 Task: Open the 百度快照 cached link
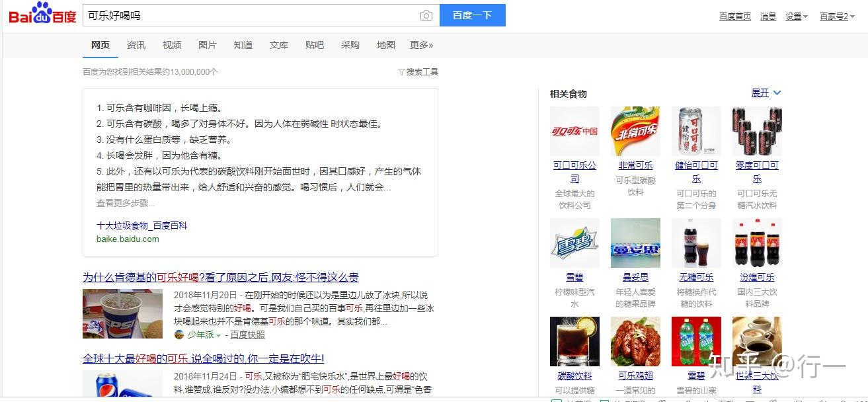[248, 335]
